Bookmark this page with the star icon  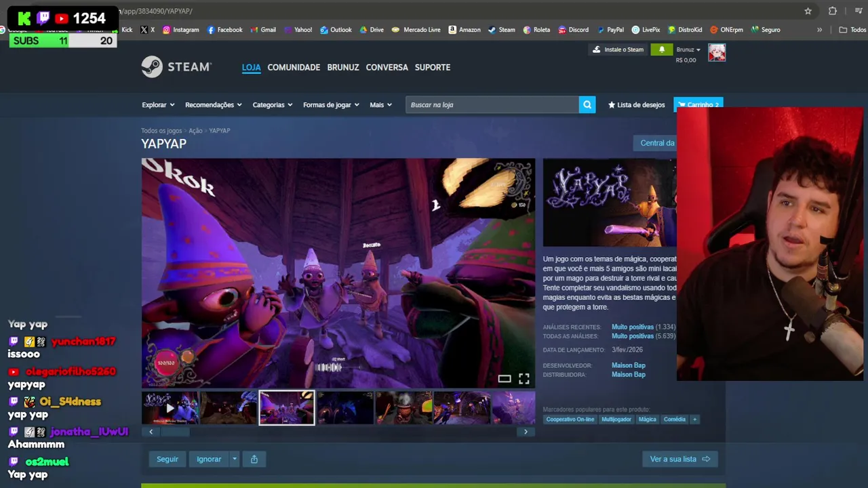pyautogui.click(x=808, y=11)
